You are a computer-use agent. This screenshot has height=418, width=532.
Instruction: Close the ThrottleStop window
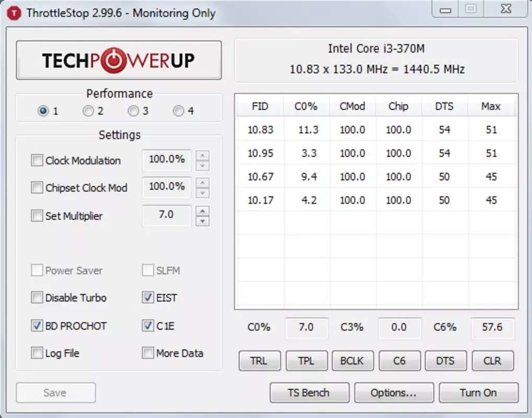(x=505, y=9)
